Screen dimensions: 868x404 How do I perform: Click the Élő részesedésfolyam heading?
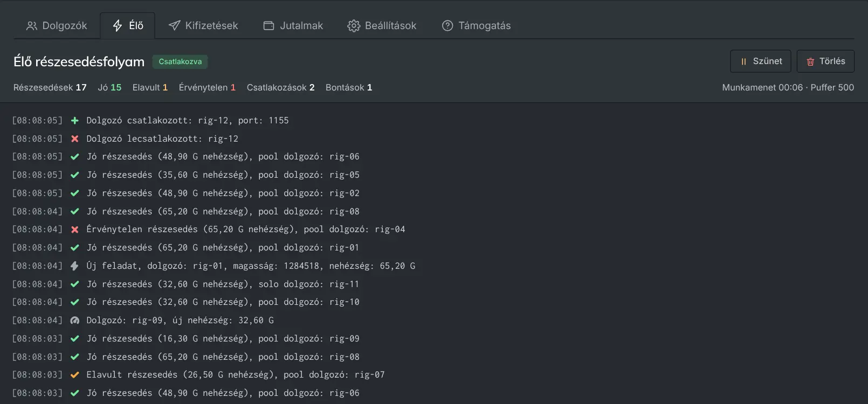point(79,61)
